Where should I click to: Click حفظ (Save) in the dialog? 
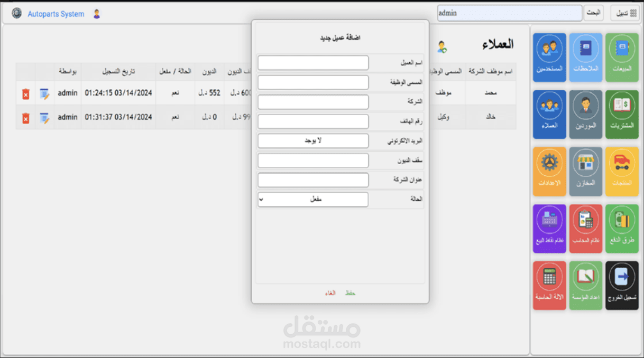click(x=350, y=293)
